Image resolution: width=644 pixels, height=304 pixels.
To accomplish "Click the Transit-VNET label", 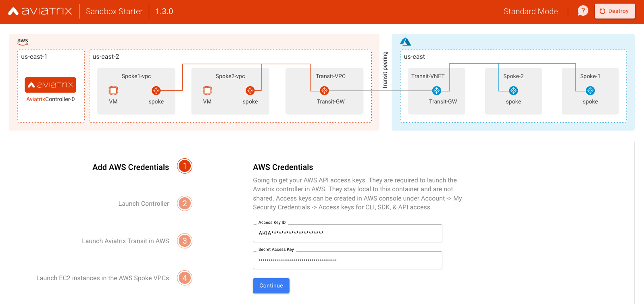I will click(x=428, y=76).
